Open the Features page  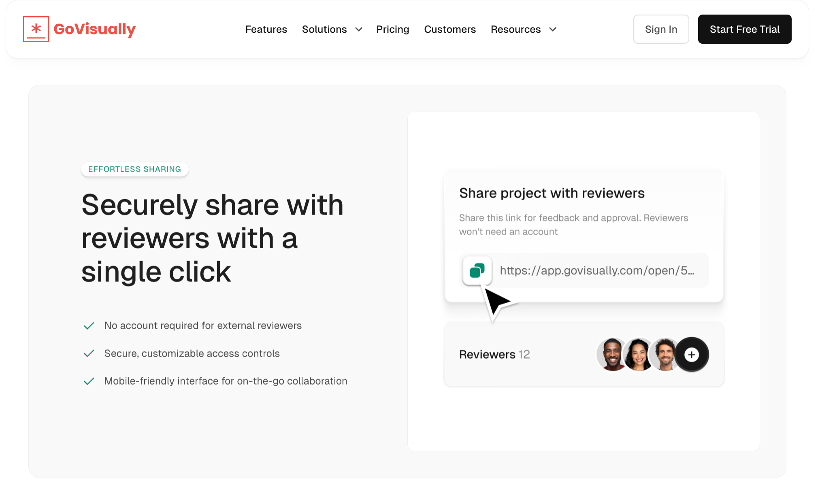(266, 29)
